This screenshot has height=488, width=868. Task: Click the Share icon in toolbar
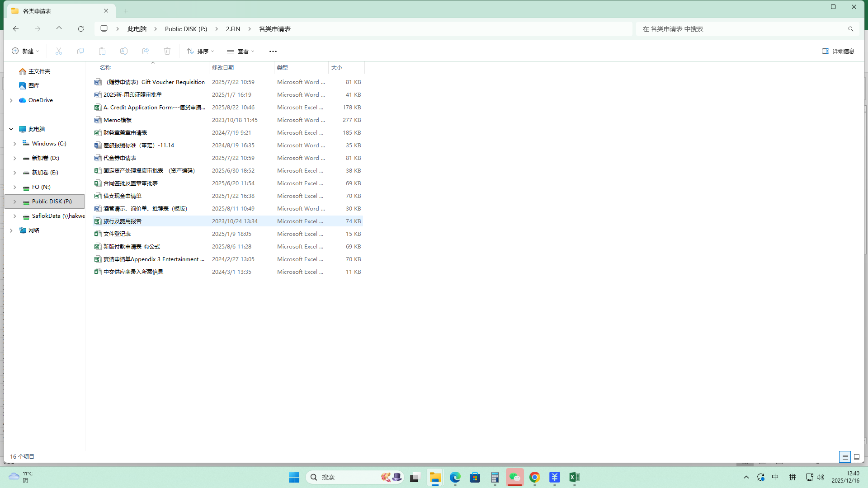146,51
